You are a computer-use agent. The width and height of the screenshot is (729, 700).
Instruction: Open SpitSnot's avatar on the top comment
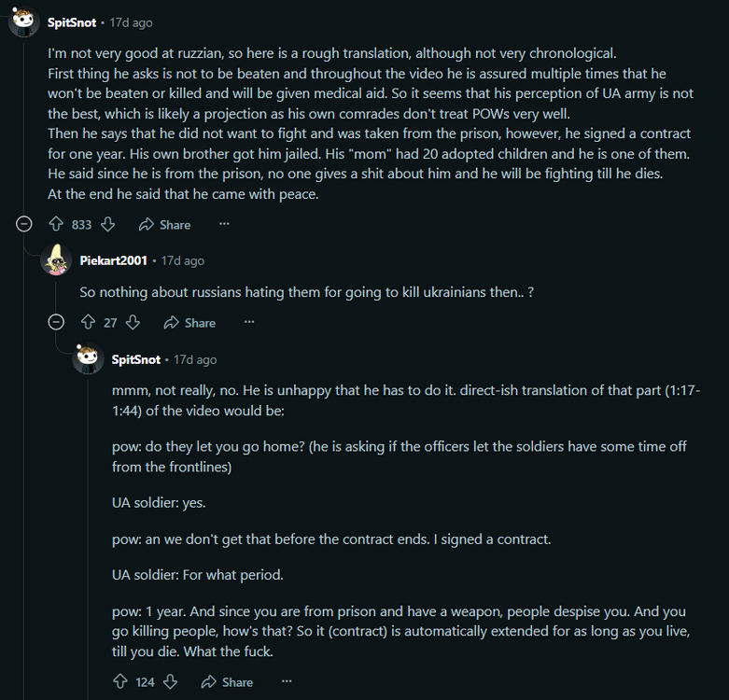23,22
